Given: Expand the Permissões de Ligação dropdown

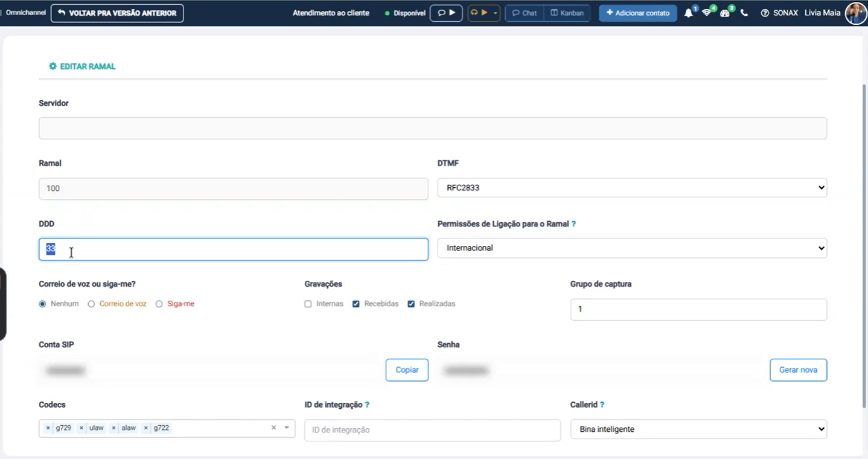Looking at the screenshot, I should [632, 248].
